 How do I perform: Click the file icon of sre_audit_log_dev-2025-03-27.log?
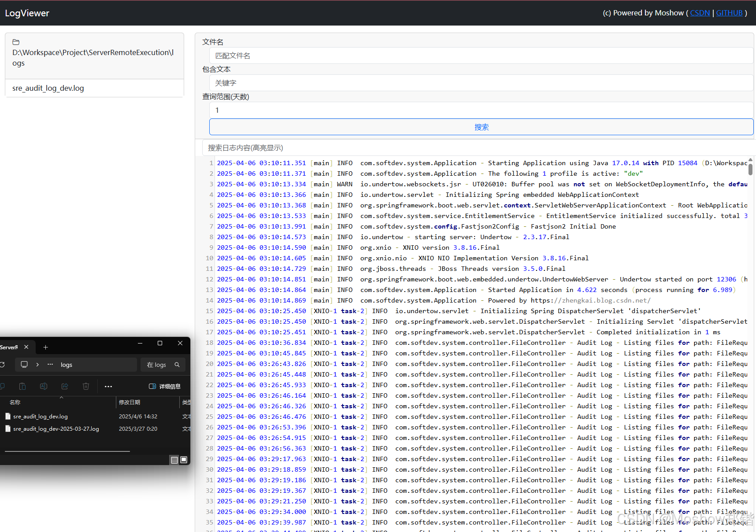point(8,429)
